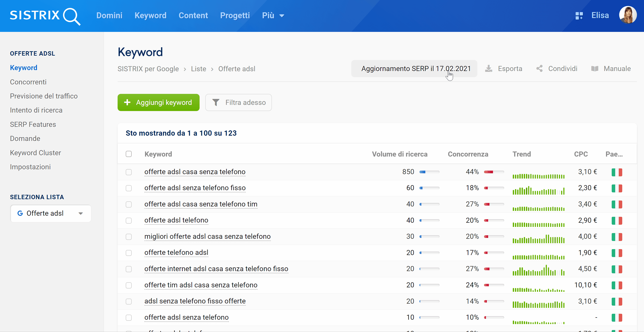Click trend chart for offerte tim adsl casa senza telefono
The height and width of the screenshot is (332, 644).
(x=538, y=290)
